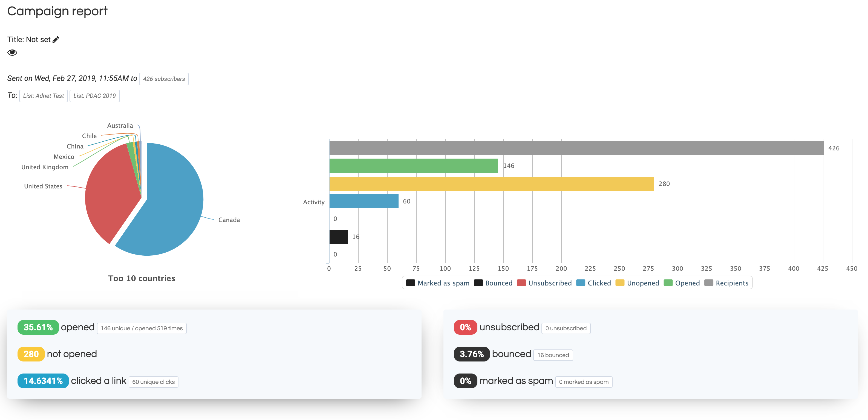Toggle Opened legend swatch
The height and width of the screenshot is (420, 868).
pos(668,283)
